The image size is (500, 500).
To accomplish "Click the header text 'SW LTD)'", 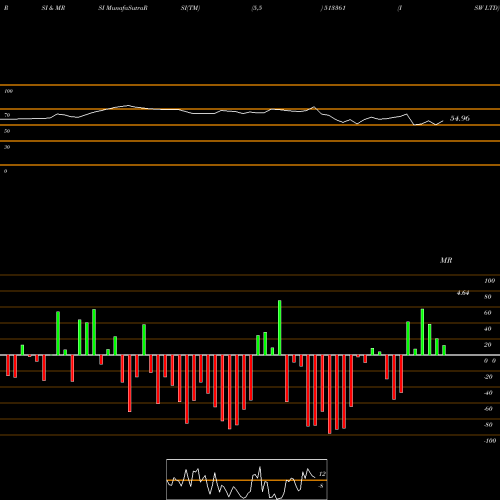I will click(487, 8).
